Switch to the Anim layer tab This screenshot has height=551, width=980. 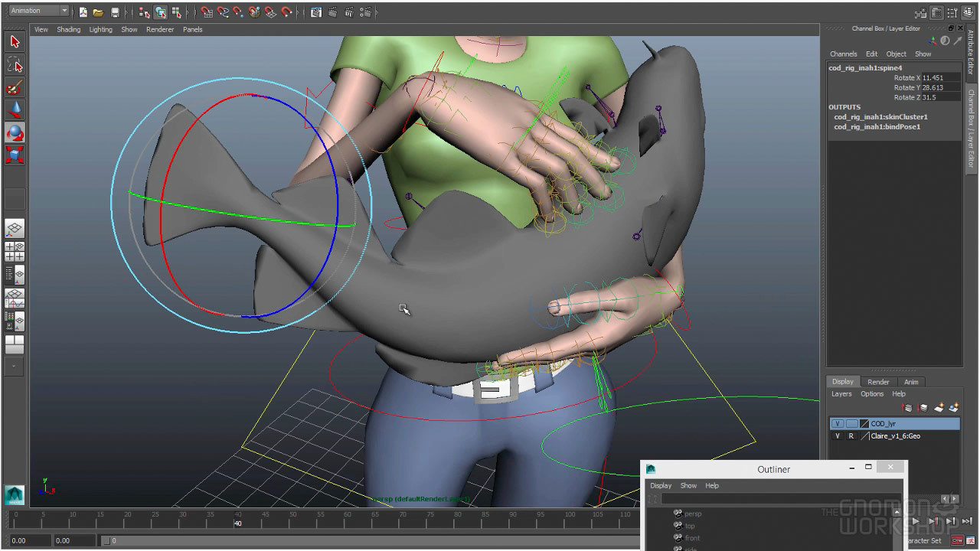point(911,382)
